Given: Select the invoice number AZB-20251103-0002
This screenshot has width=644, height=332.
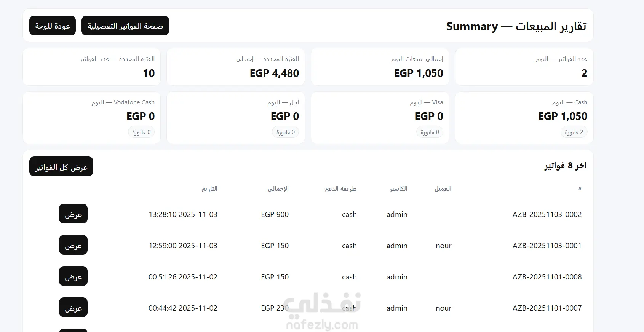Looking at the screenshot, I should [547, 214].
